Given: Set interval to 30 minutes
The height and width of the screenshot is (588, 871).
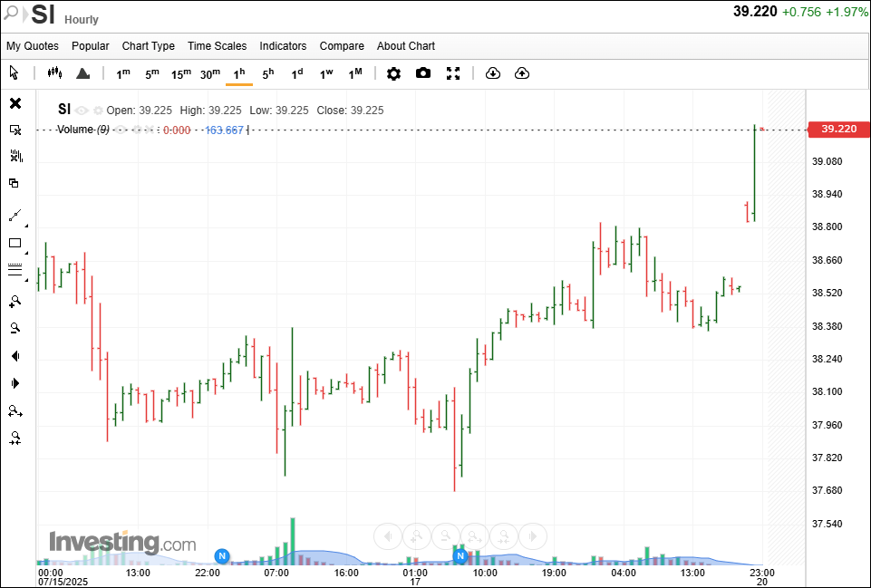Looking at the screenshot, I should click(x=210, y=74).
